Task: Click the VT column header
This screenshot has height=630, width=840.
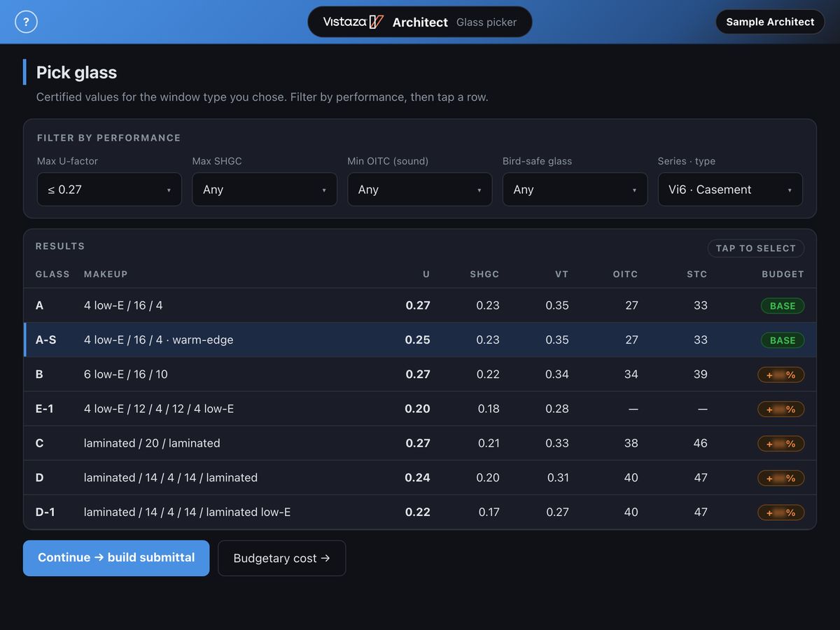Action: 562,274
